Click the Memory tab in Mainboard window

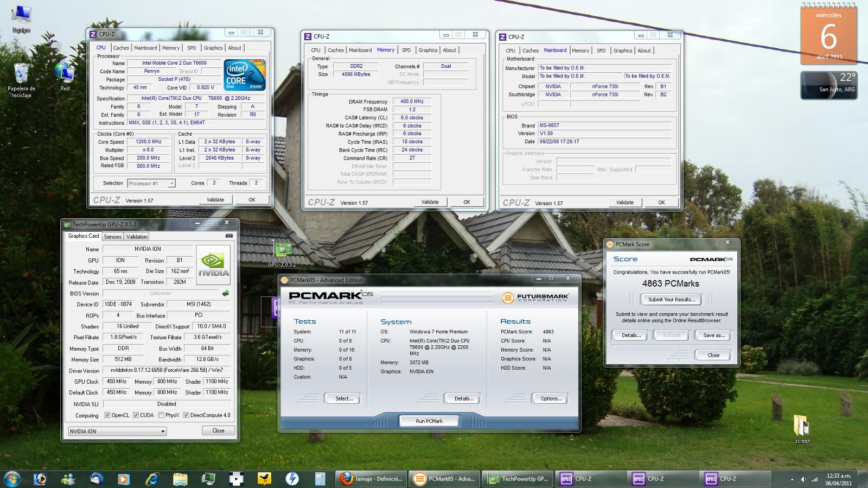point(580,50)
